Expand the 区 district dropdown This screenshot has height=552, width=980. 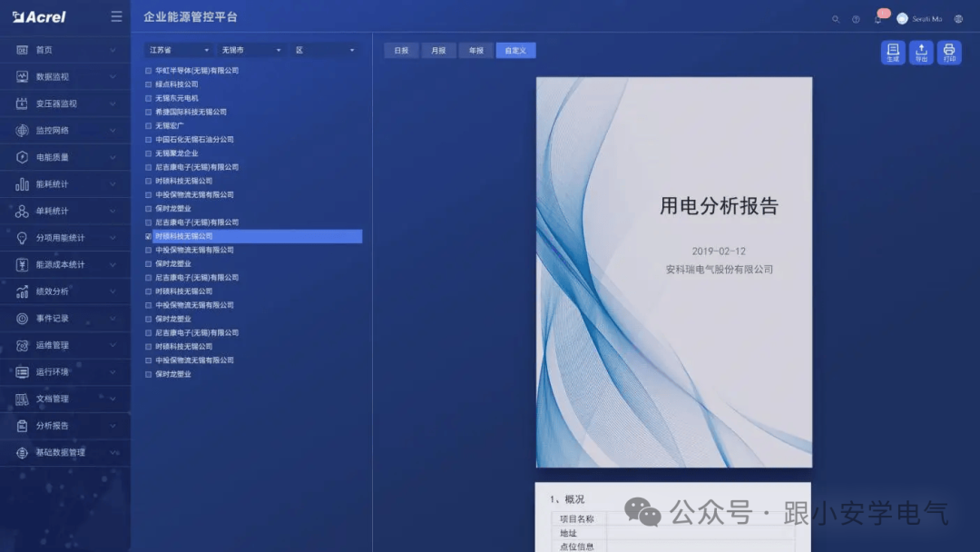click(x=324, y=50)
